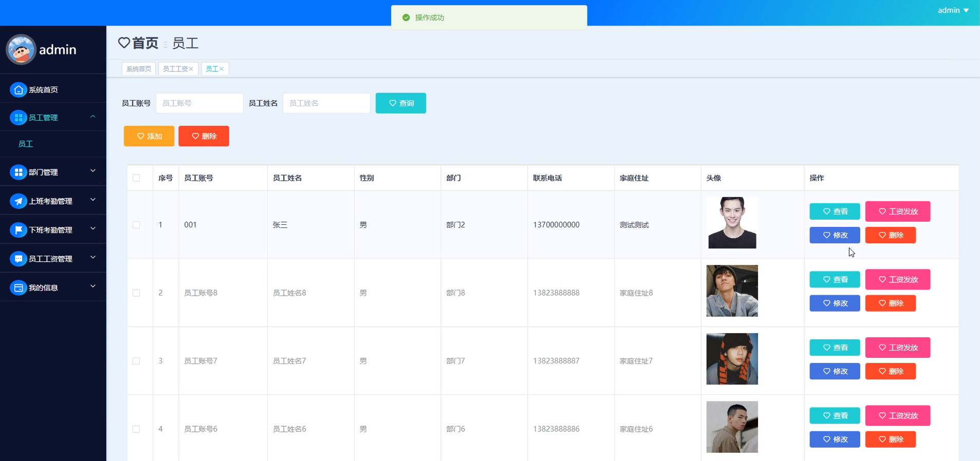Click the 查询 search button
The width and height of the screenshot is (980, 461).
coord(401,103)
